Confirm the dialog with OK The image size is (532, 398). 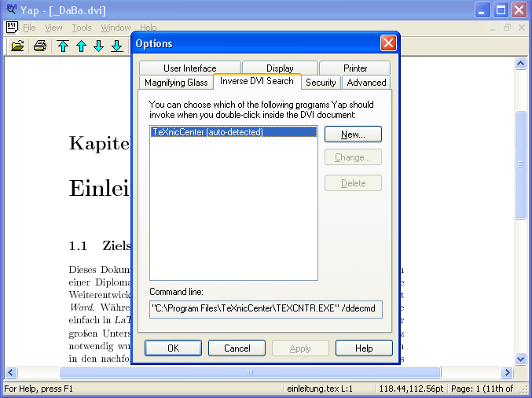click(173, 348)
